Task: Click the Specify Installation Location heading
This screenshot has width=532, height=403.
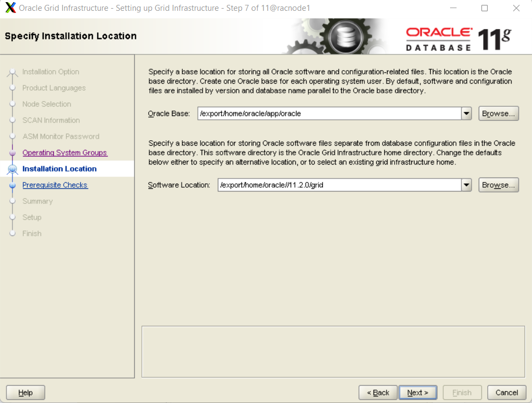Action: [71, 36]
